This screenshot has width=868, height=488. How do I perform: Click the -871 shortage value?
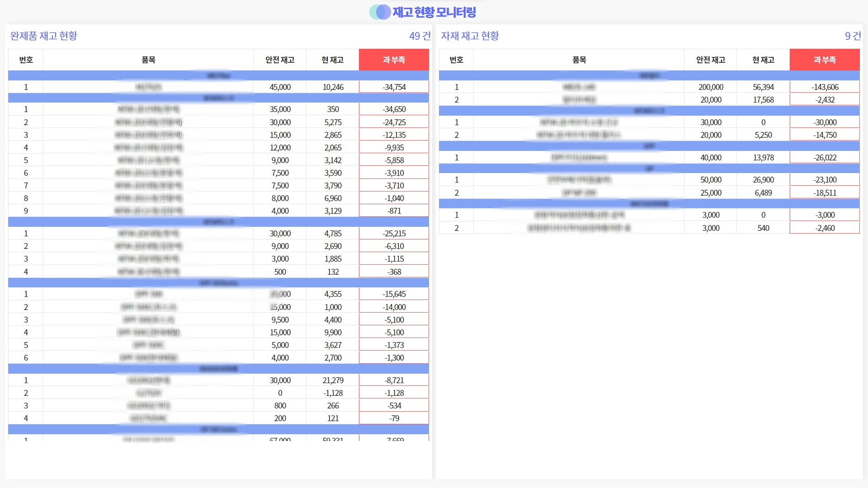[394, 211]
